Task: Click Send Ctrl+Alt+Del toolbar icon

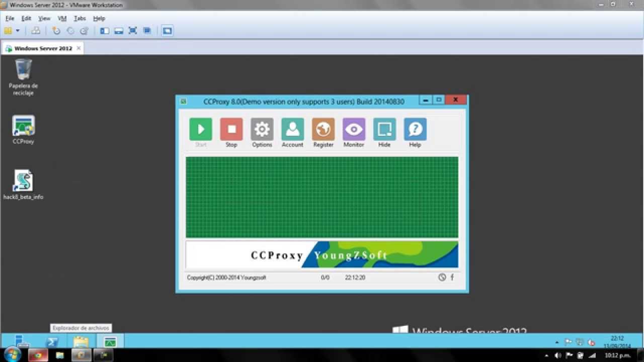Action: click(x=36, y=31)
